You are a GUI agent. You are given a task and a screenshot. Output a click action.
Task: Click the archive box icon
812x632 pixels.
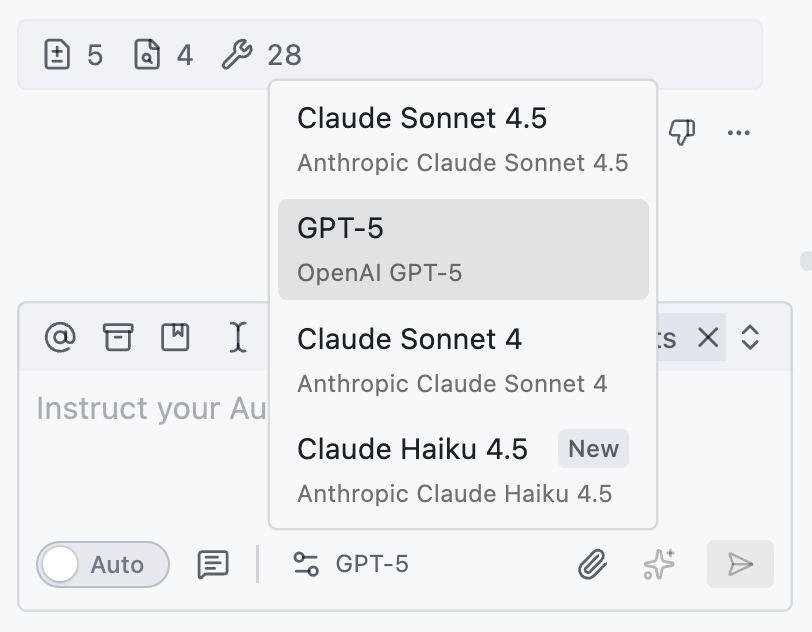(118, 337)
